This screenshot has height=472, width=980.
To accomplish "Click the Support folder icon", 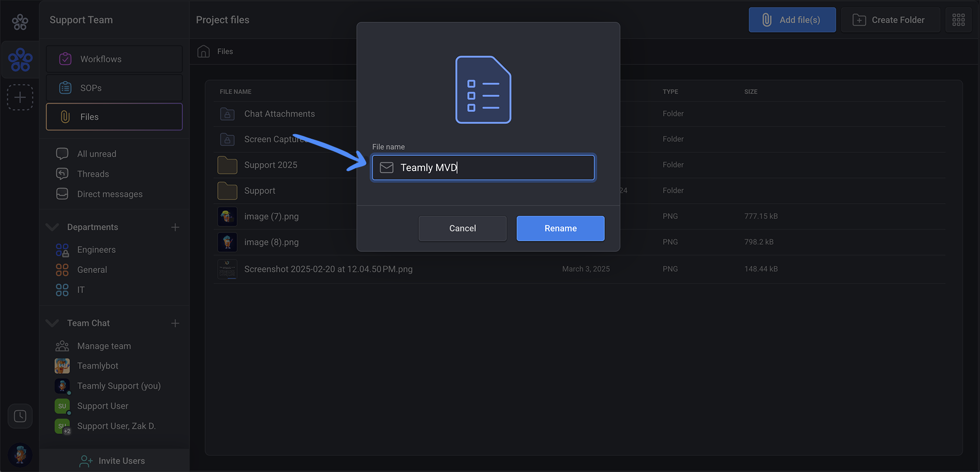I will coord(227,191).
